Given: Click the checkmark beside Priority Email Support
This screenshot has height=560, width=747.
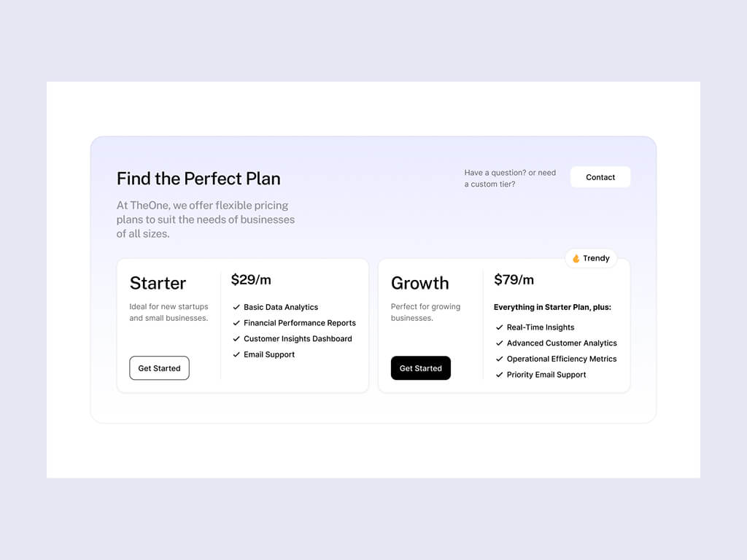Looking at the screenshot, I should tap(499, 375).
